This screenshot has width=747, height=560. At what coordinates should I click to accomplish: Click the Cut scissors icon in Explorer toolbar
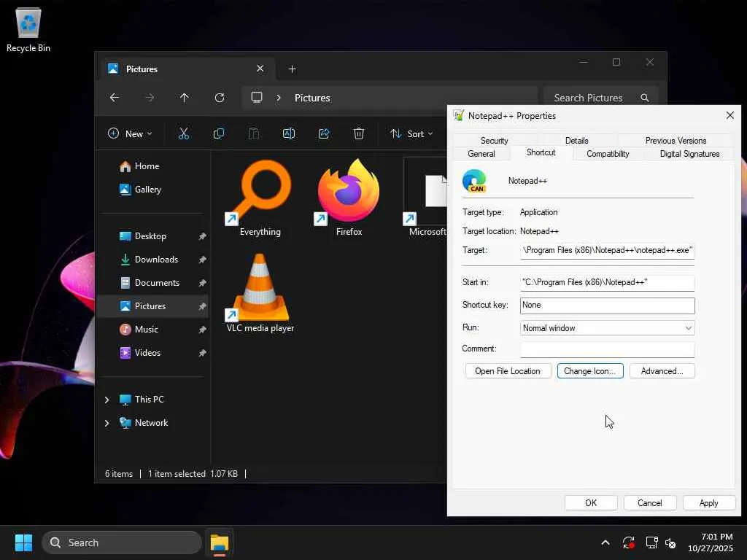(x=183, y=134)
